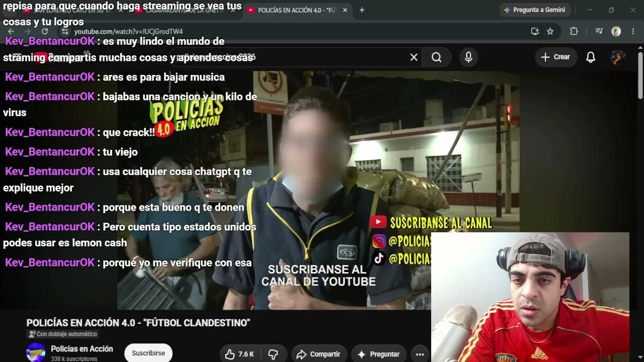644x362 pixels.
Task: Open the browser extensions puzzle icon
Action: [x=574, y=31]
